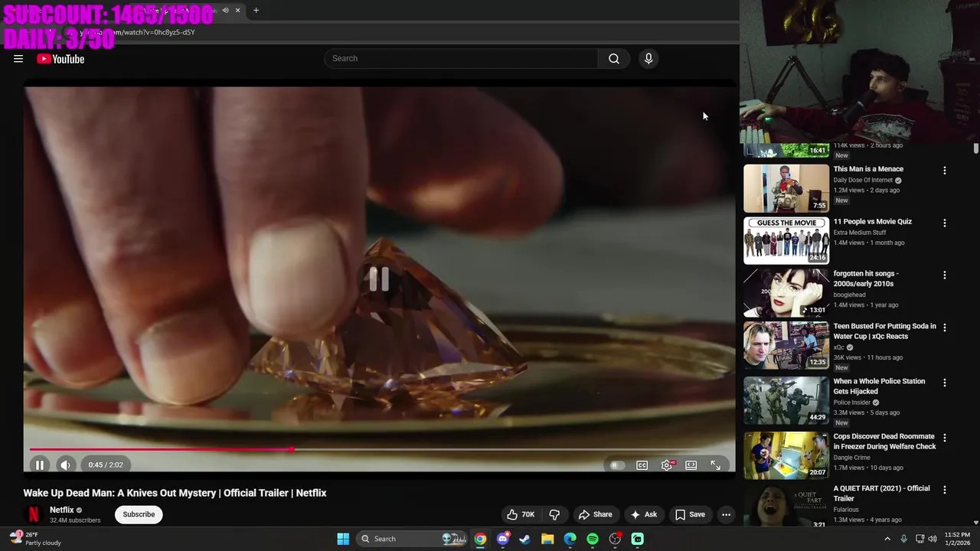Focus the YouTube search field
The height and width of the screenshot is (551, 980).
(462, 59)
